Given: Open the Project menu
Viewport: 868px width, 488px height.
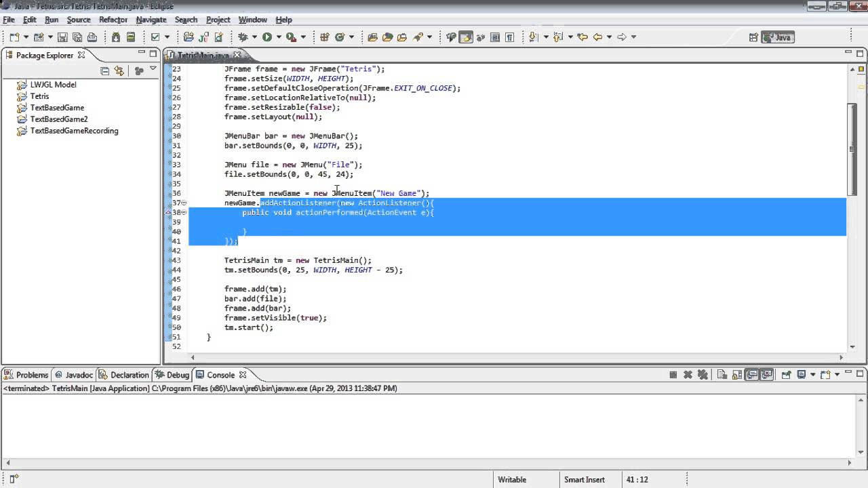Looking at the screenshot, I should pyautogui.click(x=218, y=20).
